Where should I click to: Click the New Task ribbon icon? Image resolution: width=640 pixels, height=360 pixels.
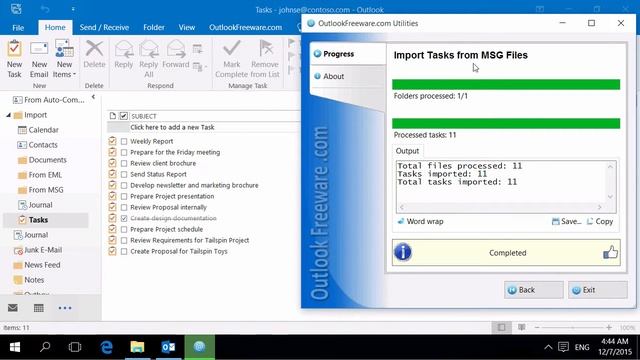(x=14, y=59)
